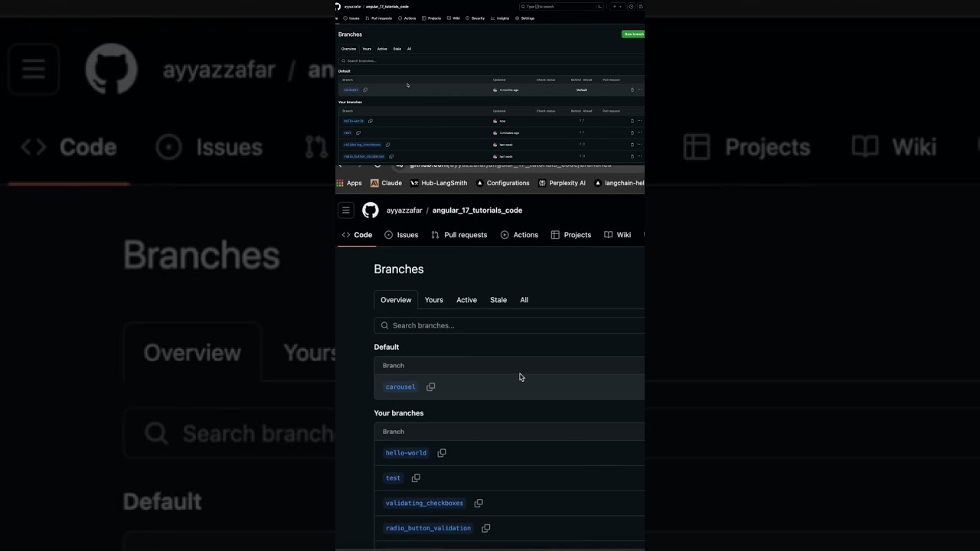Screen dimensions: 980x551
Task: Copy the test branch name via copy icon
Action: click(416, 478)
